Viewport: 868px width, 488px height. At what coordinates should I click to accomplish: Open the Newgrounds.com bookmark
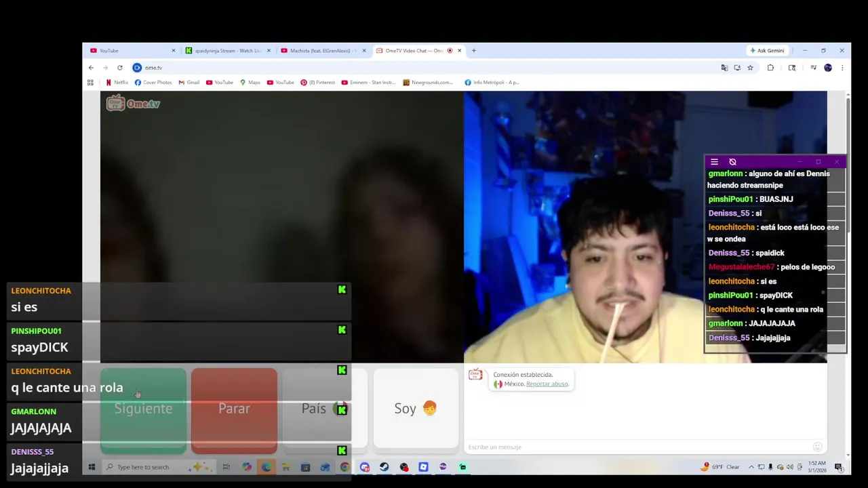[x=428, y=83]
